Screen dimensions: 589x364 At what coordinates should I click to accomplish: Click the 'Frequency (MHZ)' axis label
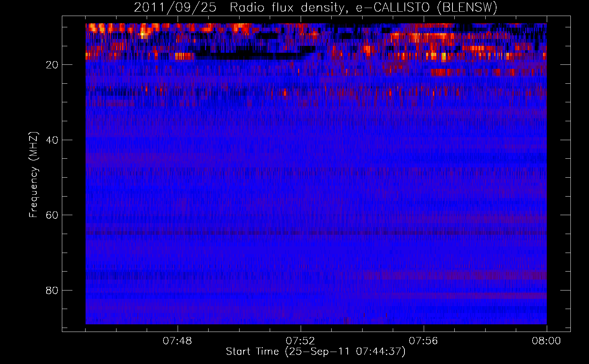coord(33,175)
